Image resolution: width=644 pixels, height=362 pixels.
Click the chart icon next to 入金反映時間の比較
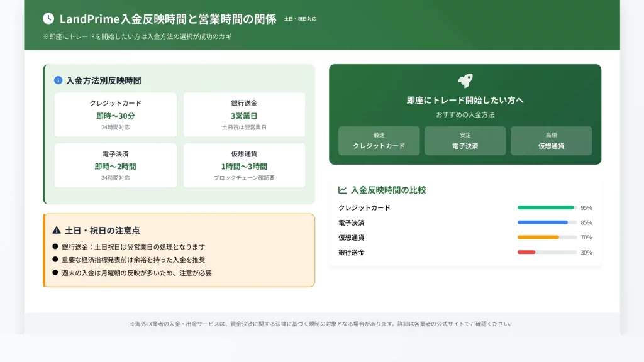(343, 190)
